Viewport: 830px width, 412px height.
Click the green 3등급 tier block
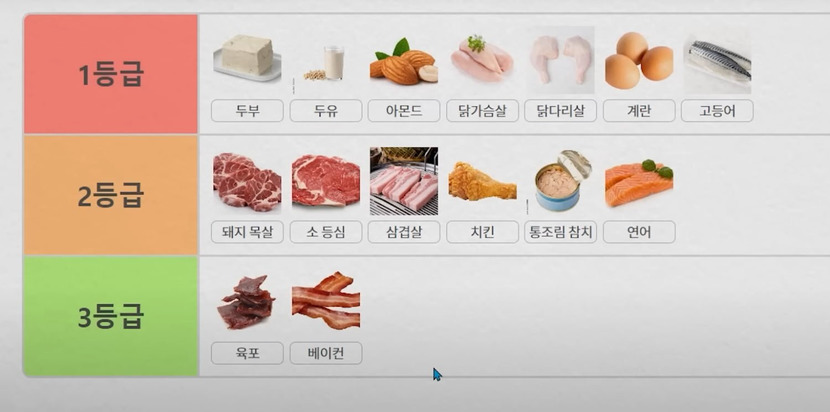point(111,316)
